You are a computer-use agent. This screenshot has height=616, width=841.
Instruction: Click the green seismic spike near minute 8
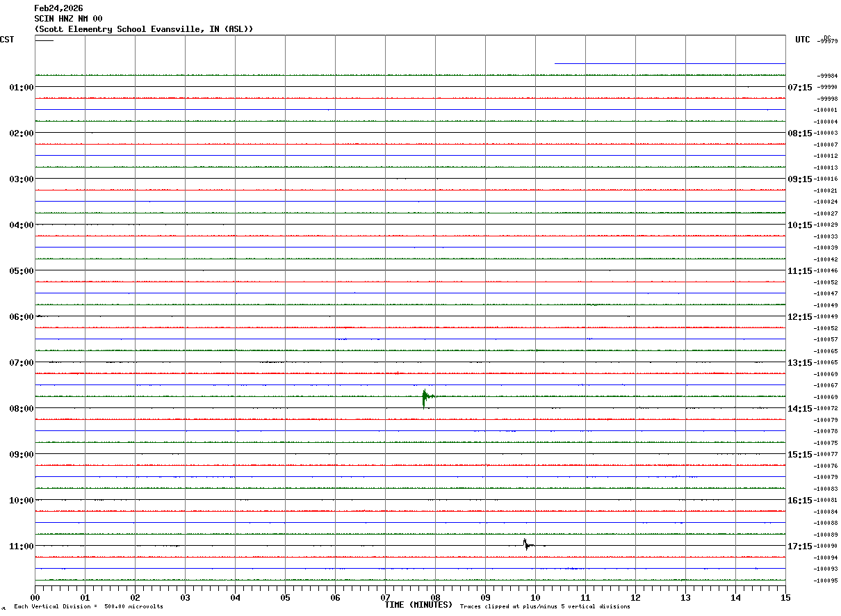(424, 398)
